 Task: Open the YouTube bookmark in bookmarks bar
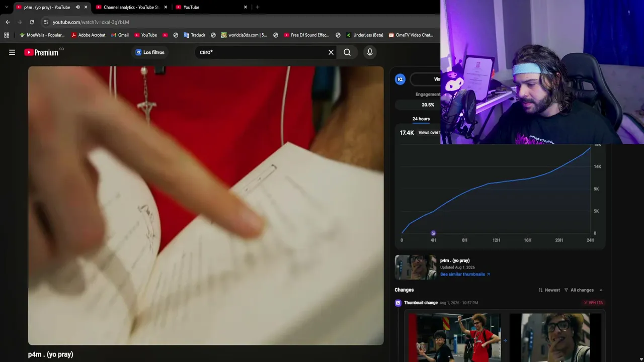click(145, 35)
